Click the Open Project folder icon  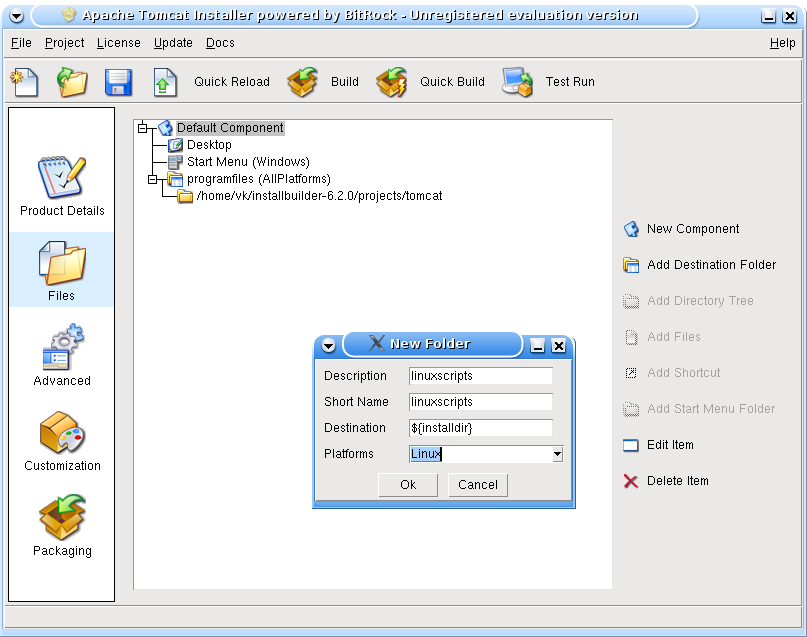(x=72, y=82)
